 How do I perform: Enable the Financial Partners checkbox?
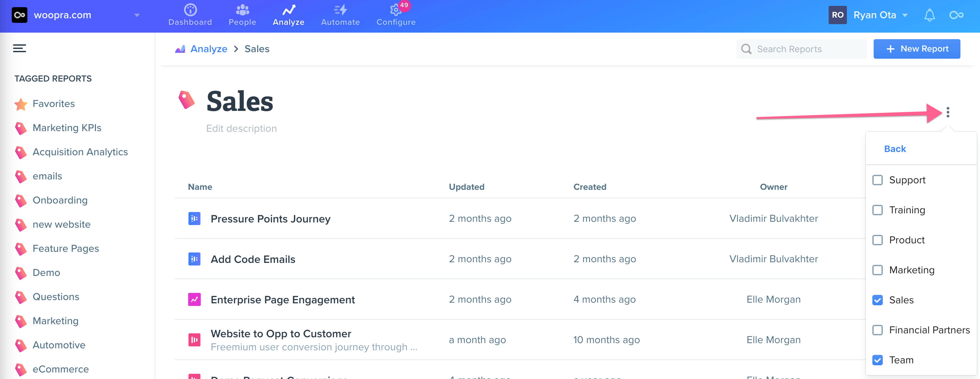coord(877,330)
